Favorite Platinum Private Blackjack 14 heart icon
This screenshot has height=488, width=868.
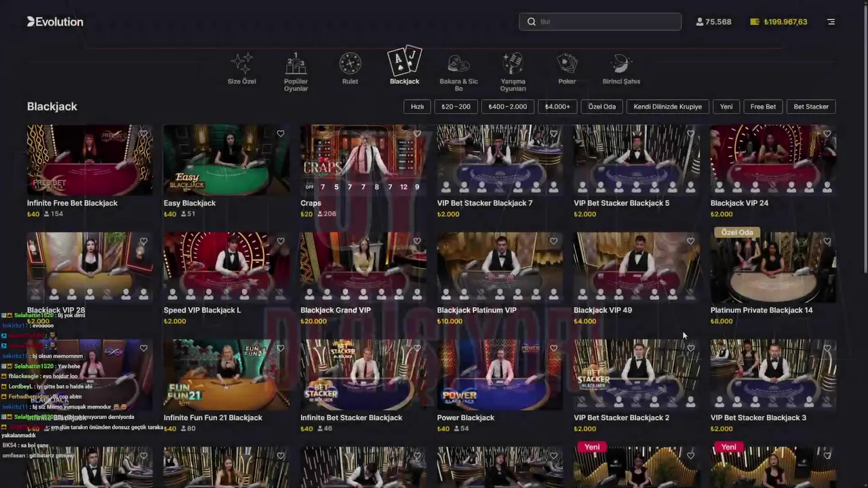tap(827, 241)
